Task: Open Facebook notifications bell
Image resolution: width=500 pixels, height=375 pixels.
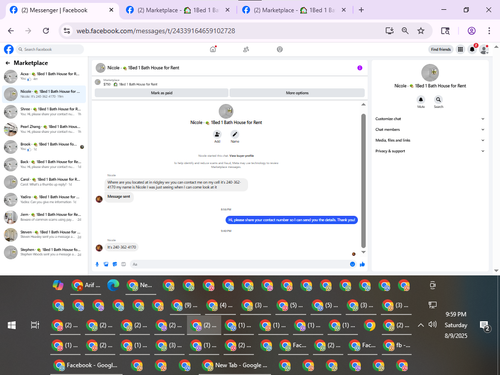Action: click(x=472, y=49)
